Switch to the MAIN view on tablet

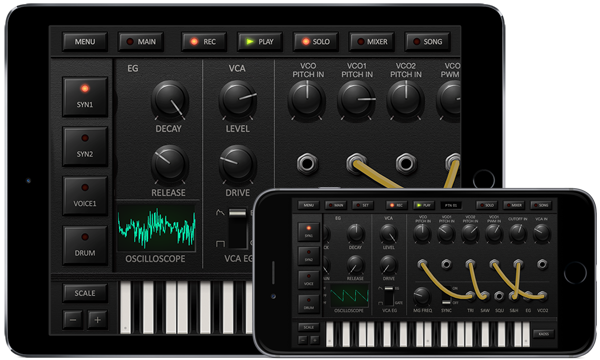point(141,41)
